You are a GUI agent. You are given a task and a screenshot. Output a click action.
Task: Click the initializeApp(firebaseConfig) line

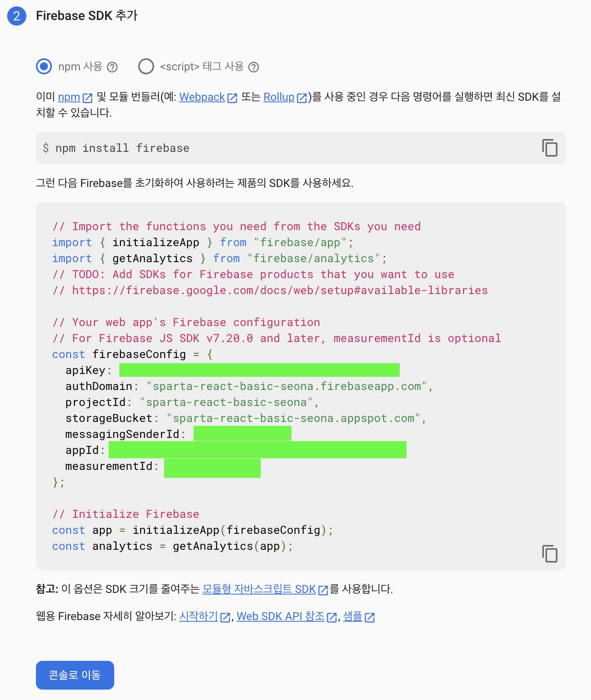click(x=192, y=530)
